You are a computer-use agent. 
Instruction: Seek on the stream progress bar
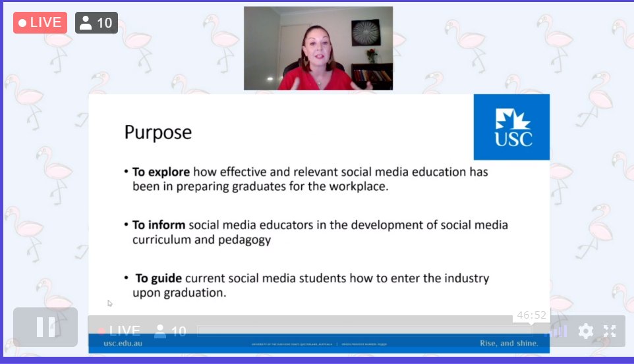364,331
